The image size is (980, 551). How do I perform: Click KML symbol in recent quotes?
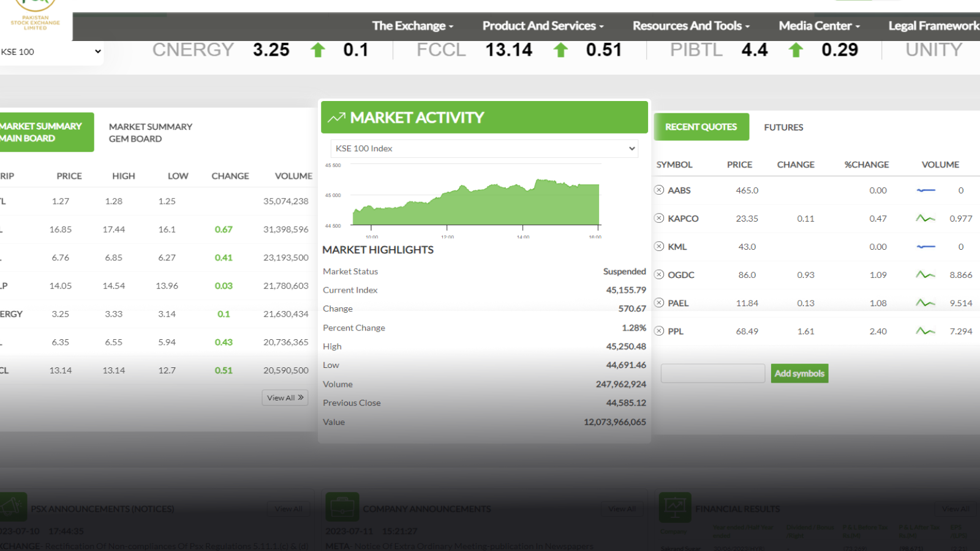(677, 247)
